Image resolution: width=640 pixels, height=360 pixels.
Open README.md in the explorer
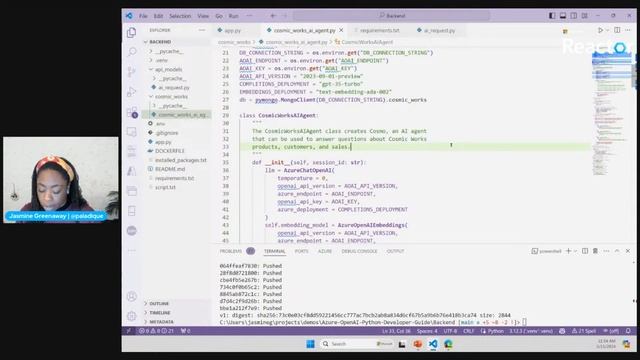point(170,169)
